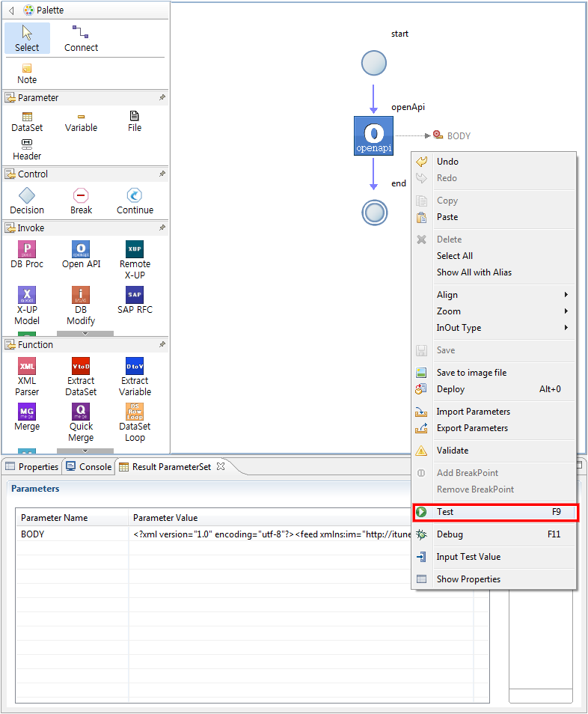Click the Parameter Value column header
The image size is (588, 714).
coord(269,518)
